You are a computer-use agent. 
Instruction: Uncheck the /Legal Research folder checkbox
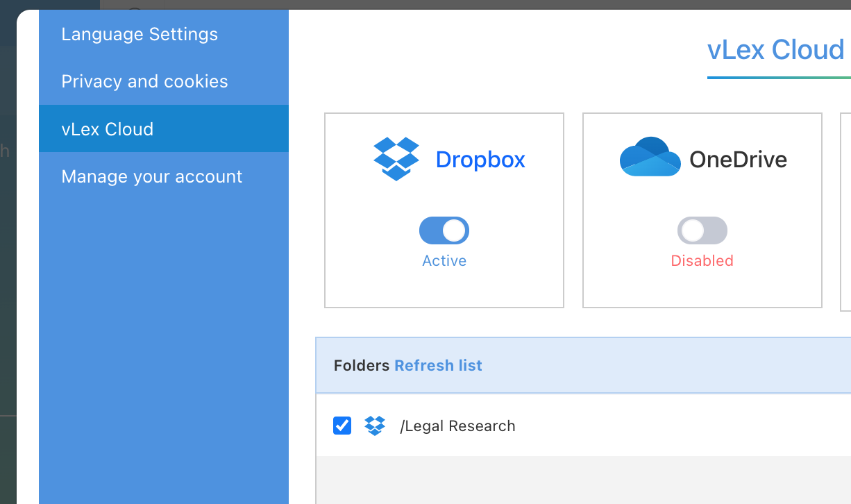[342, 426]
